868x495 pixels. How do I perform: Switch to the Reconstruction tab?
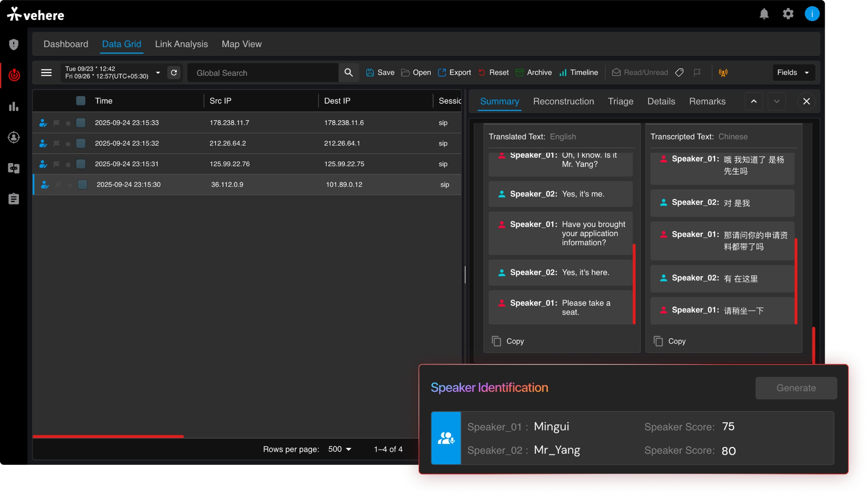pyautogui.click(x=563, y=102)
